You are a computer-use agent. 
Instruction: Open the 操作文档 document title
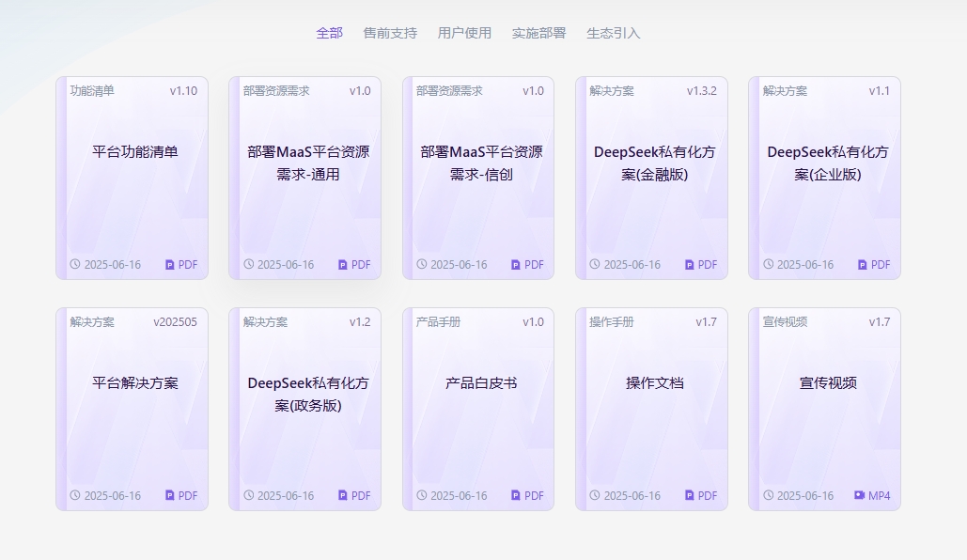click(654, 383)
